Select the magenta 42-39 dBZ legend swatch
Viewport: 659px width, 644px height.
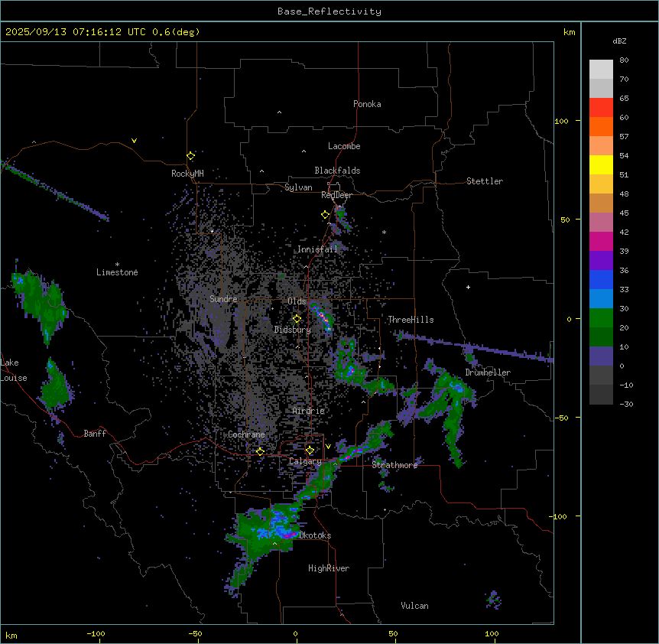[601, 241]
